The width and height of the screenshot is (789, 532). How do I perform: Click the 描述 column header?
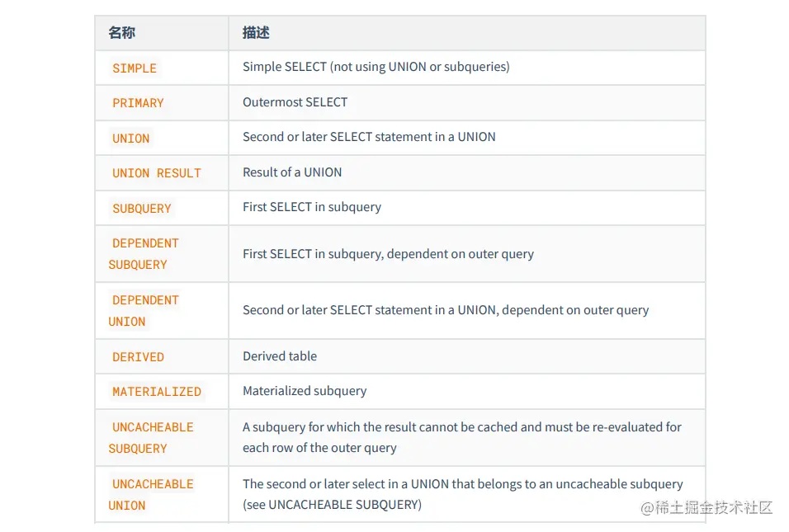(x=256, y=33)
